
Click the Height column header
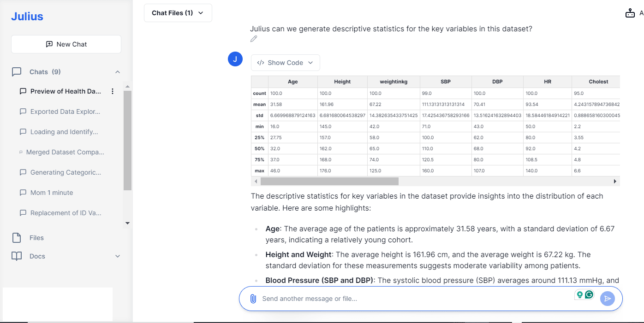(342, 82)
